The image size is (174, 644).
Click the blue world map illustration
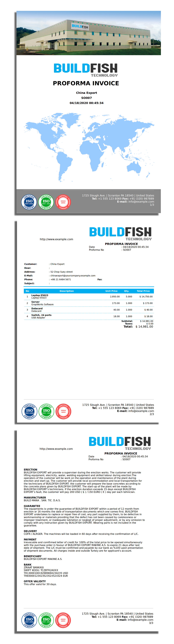pyautogui.click(x=89, y=147)
